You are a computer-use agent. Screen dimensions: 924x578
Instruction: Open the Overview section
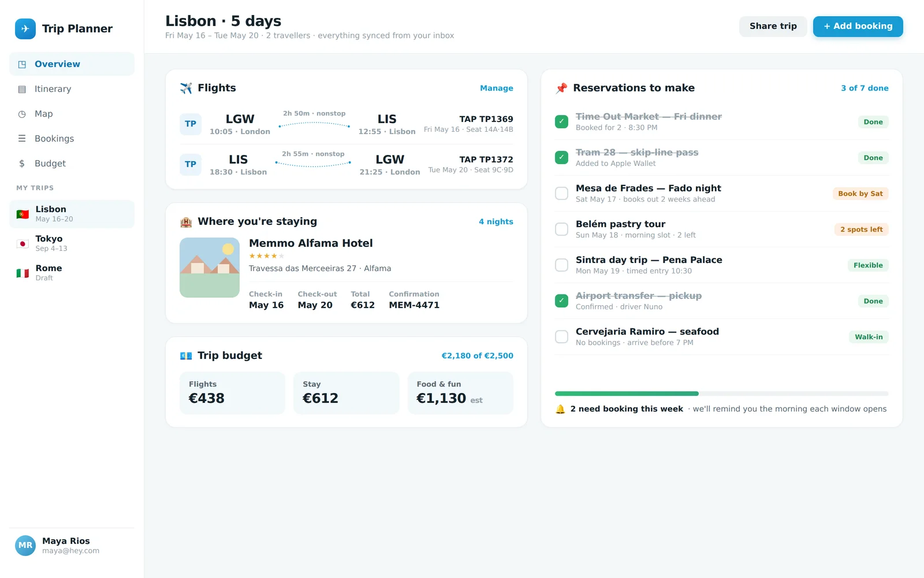pyautogui.click(x=72, y=64)
